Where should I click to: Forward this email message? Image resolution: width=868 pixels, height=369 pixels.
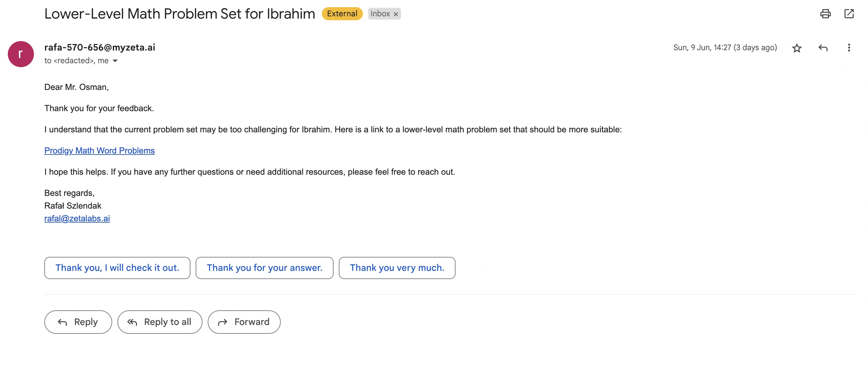coord(244,322)
